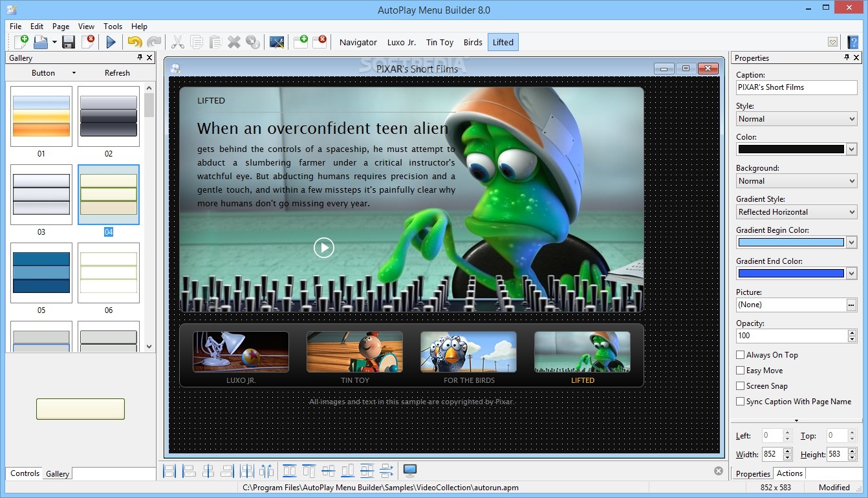Close project with red X page icon
Image resolution: width=868 pixels, height=498 pixels.
89,42
